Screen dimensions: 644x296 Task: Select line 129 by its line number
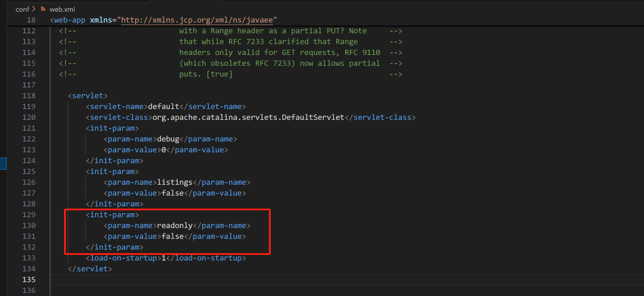pyautogui.click(x=29, y=215)
